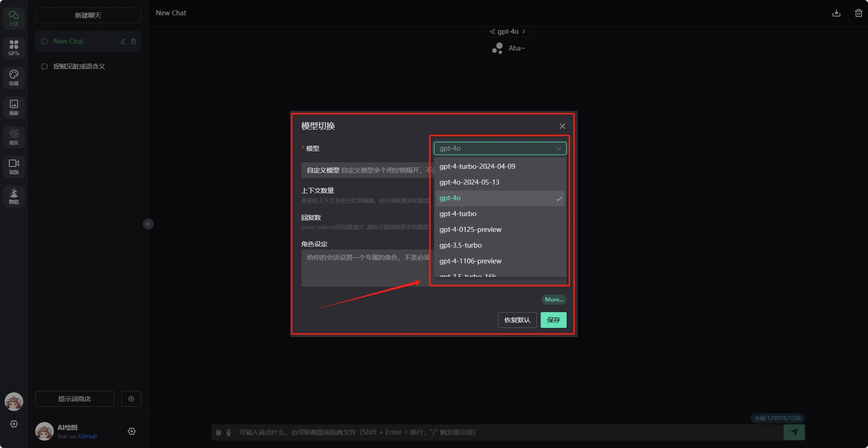
Task: Open the music (音乐) sidebar icon
Action: tap(14, 136)
